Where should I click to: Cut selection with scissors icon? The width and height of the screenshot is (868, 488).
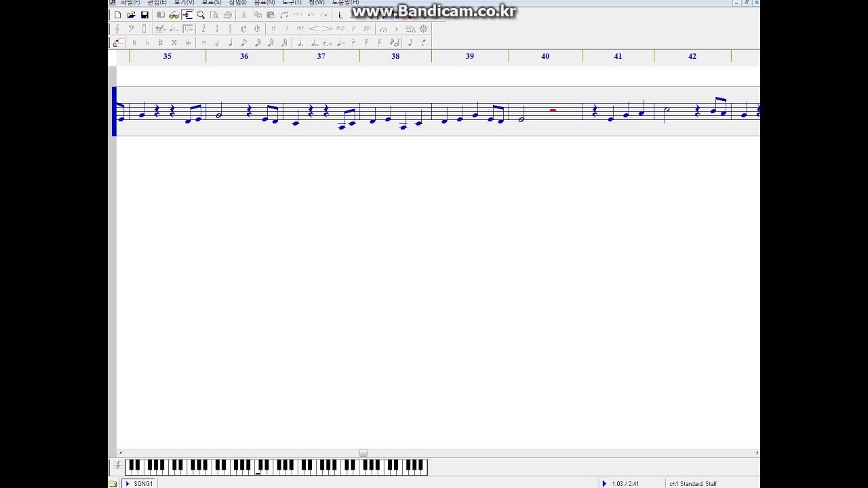click(243, 15)
